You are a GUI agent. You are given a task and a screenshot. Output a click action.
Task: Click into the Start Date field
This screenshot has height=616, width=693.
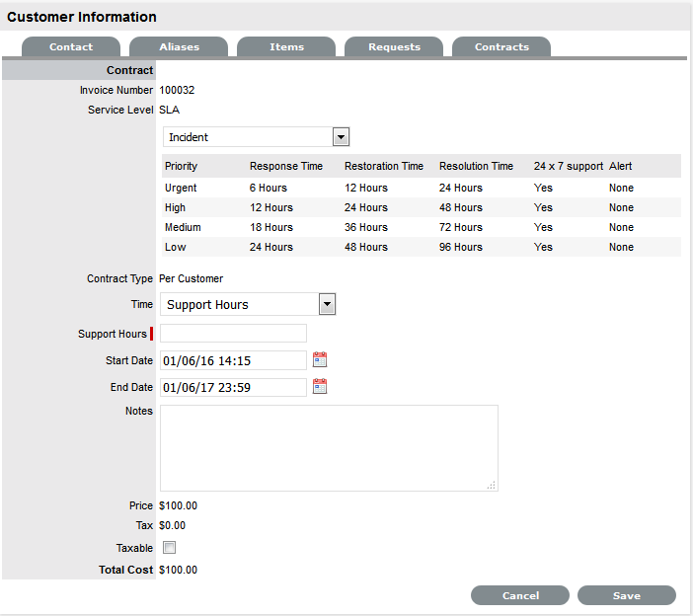click(x=233, y=360)
